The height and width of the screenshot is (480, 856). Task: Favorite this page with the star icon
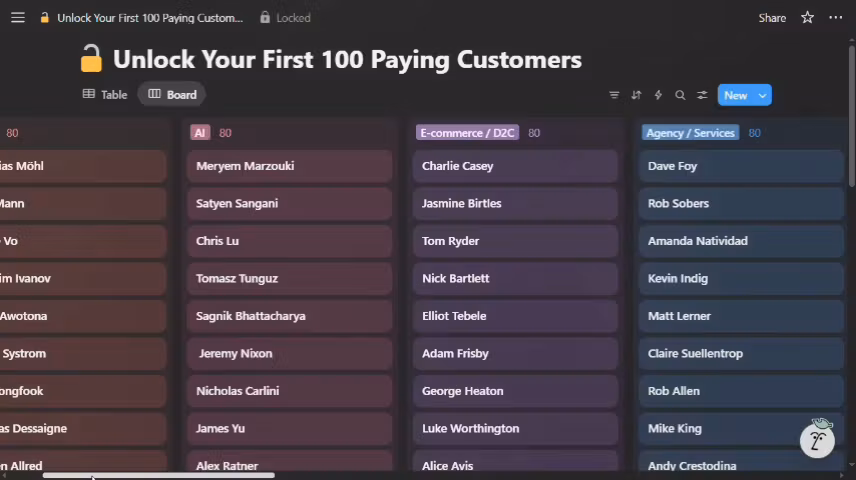(x=807, y=18)
